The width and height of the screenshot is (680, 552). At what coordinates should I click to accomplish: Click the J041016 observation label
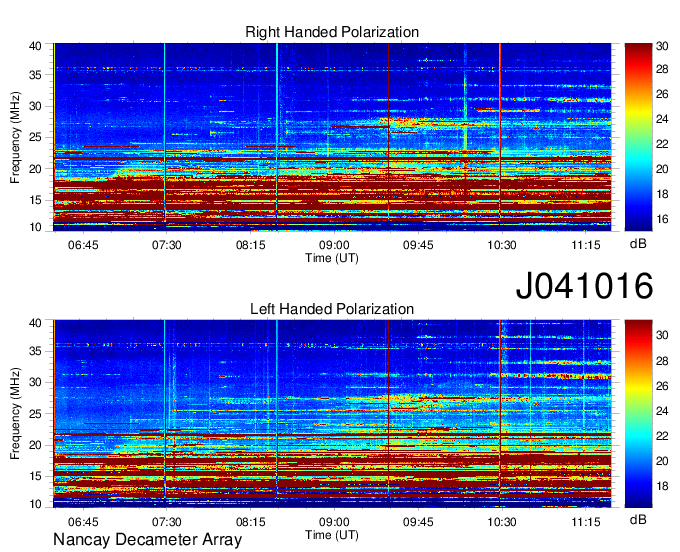coord(584,286)
